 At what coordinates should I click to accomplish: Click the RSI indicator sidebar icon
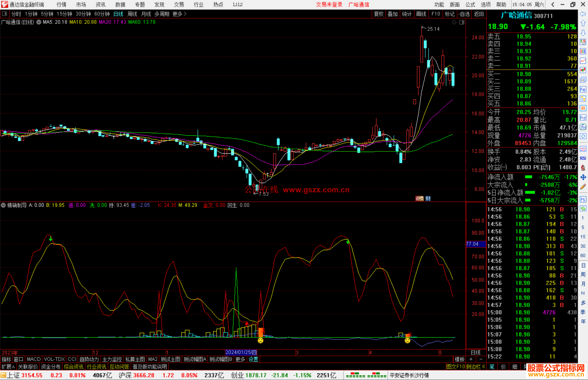click(x=583, y=158)
